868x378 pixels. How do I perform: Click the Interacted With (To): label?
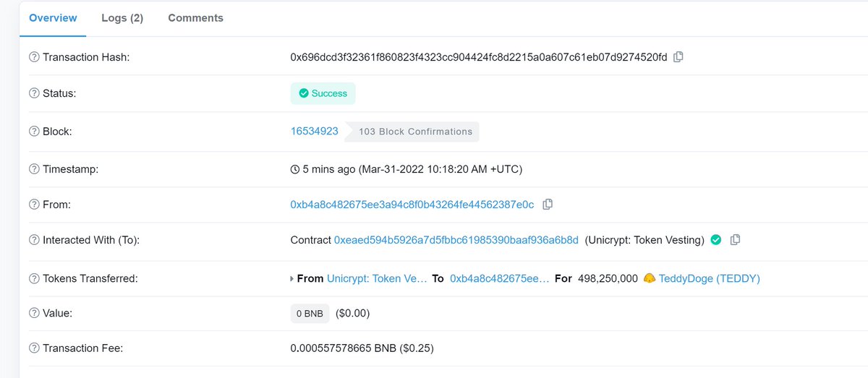coord(91,240)
